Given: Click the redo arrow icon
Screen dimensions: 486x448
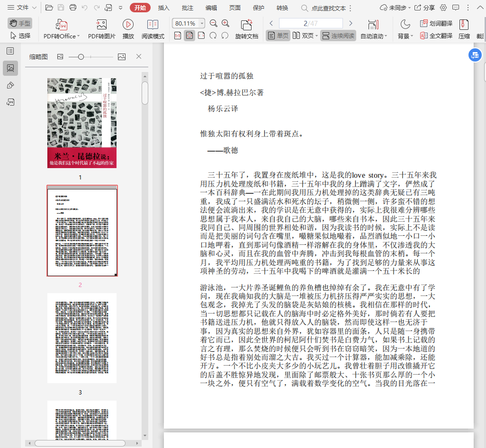Looking at the screenshot, I should click(97, 8).
